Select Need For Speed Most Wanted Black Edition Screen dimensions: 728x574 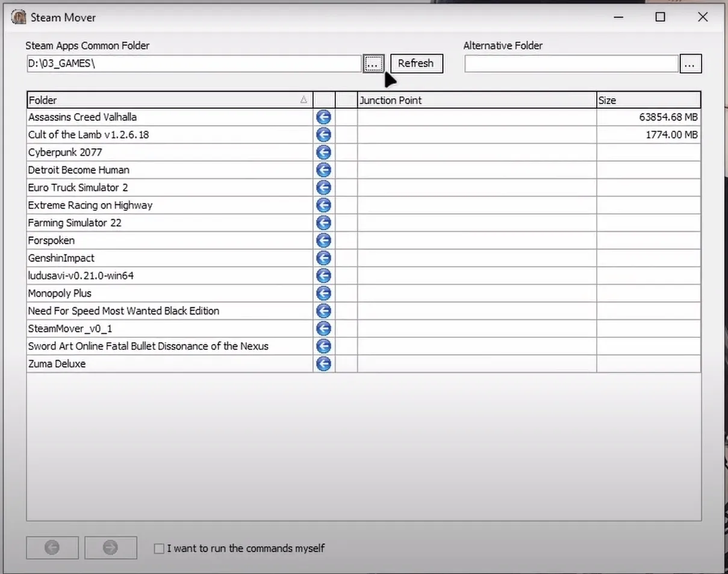tap(364, 311)
